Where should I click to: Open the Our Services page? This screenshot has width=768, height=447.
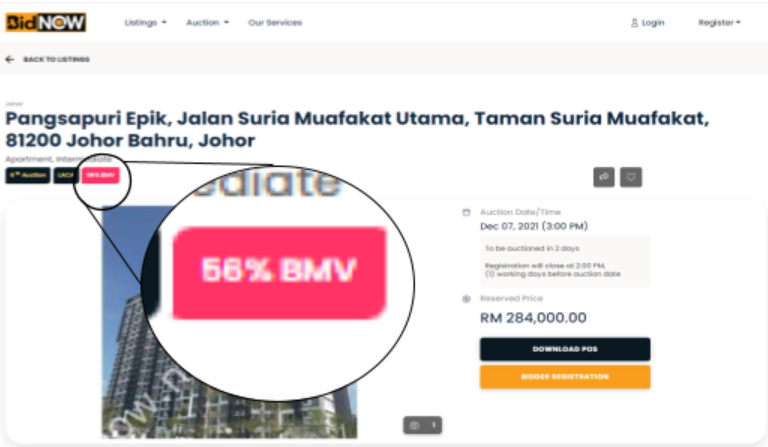275,23
